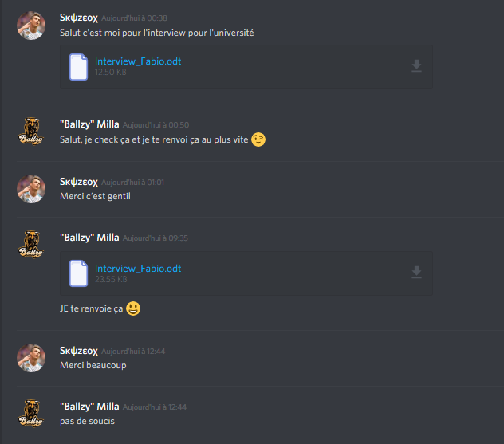Image resolution: width=504 pixels, height=444 pixels.
Task: Click the document icon of 23.55 KB file
Action: [78, 273]
